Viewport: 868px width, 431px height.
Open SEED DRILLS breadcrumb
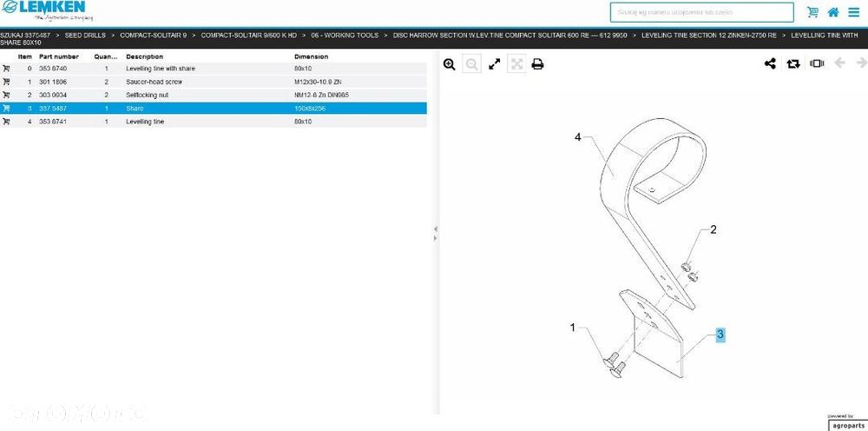pyautogui.click(x=85, y=35)
